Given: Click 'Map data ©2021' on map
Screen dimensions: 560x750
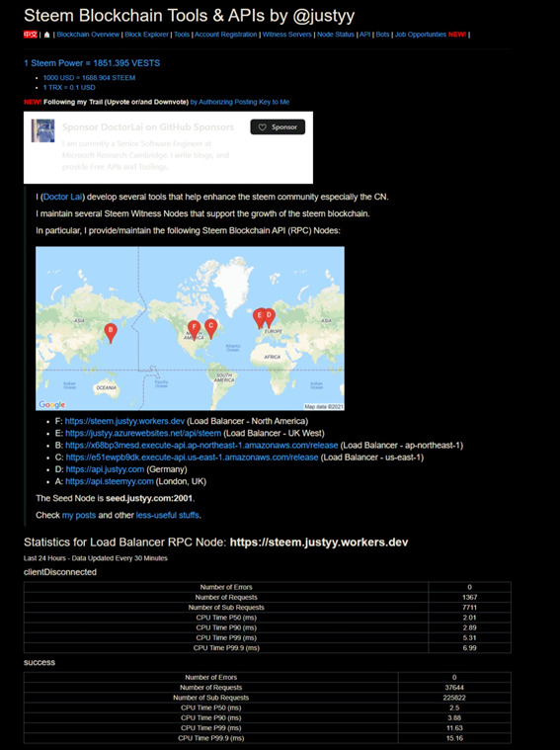Looking at the screenshot, I should (x=324, y=406).
